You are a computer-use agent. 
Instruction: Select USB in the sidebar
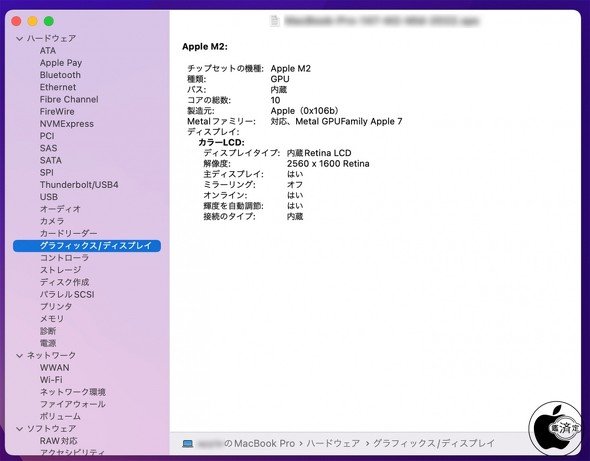(49, 197)
